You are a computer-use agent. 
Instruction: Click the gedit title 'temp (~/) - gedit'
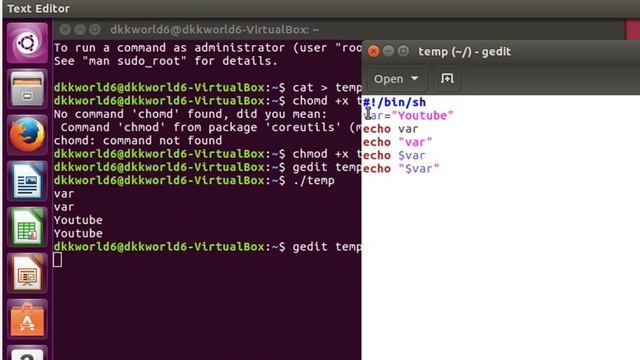point(464,51)
